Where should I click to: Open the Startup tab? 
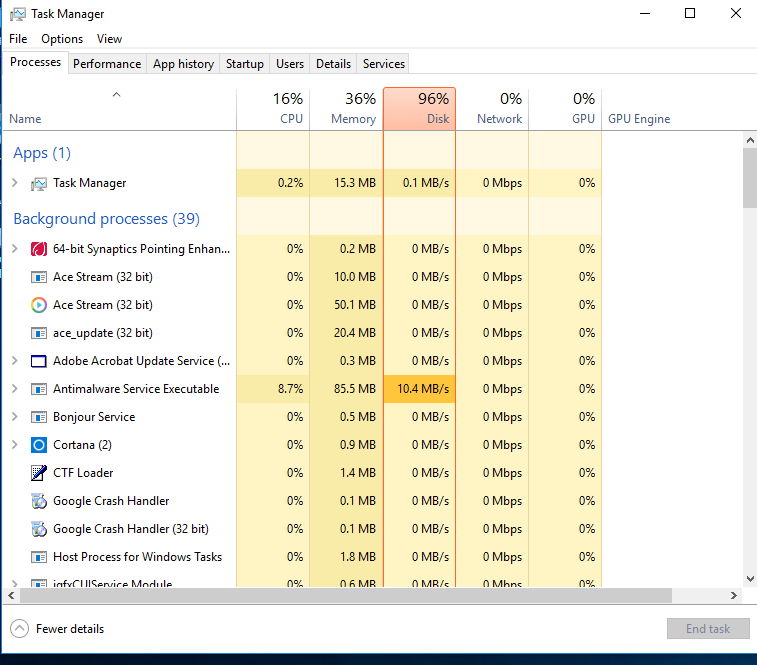(x=245, y=64)
